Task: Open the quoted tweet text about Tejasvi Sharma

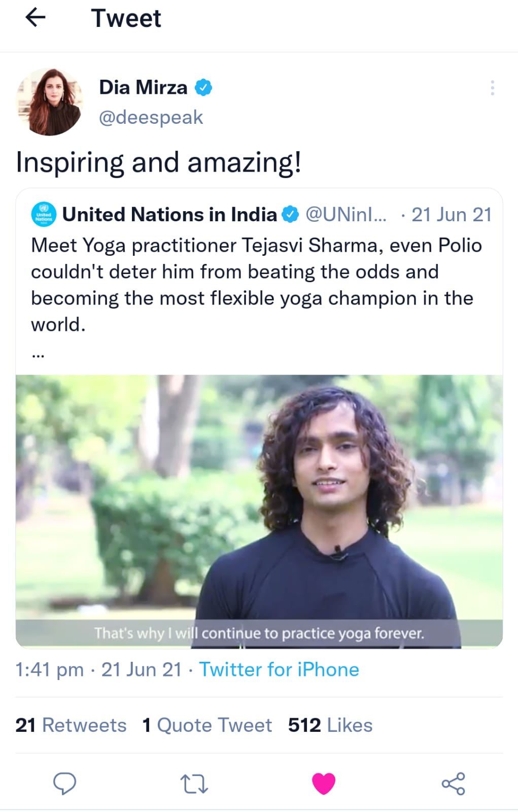Action: [257, 285]
